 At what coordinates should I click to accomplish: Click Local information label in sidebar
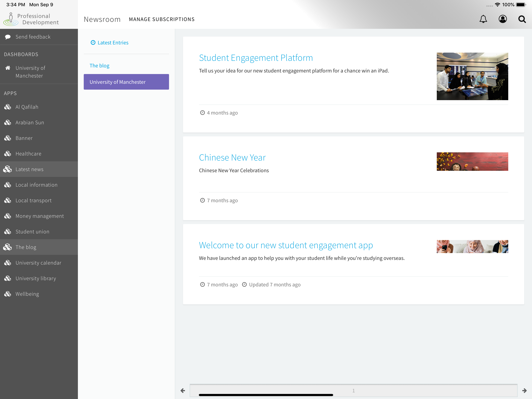tap(37, 185)
